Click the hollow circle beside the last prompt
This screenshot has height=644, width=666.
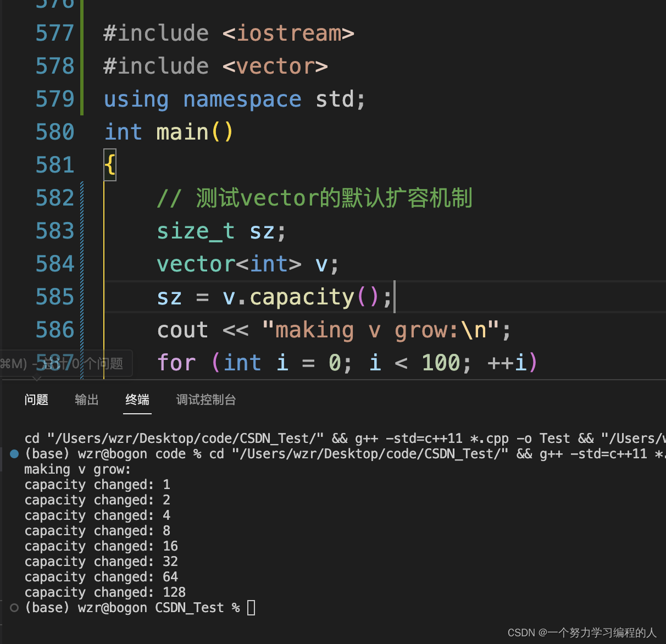pos(15,608)
